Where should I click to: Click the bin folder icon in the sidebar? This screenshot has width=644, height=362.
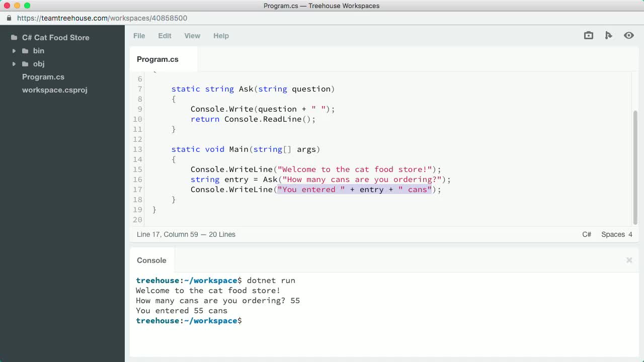pyautogui.click(x=25, y=51)
